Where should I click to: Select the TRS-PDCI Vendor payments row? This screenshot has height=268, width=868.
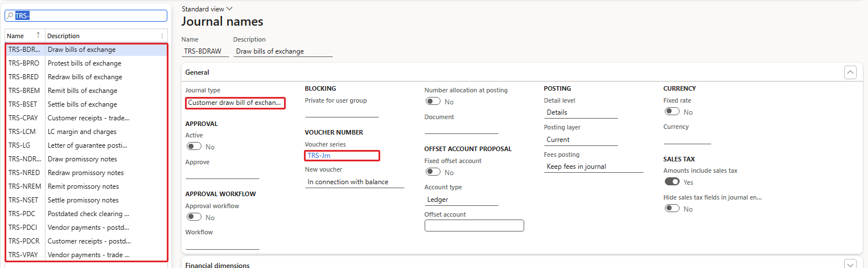click(87, 228)
